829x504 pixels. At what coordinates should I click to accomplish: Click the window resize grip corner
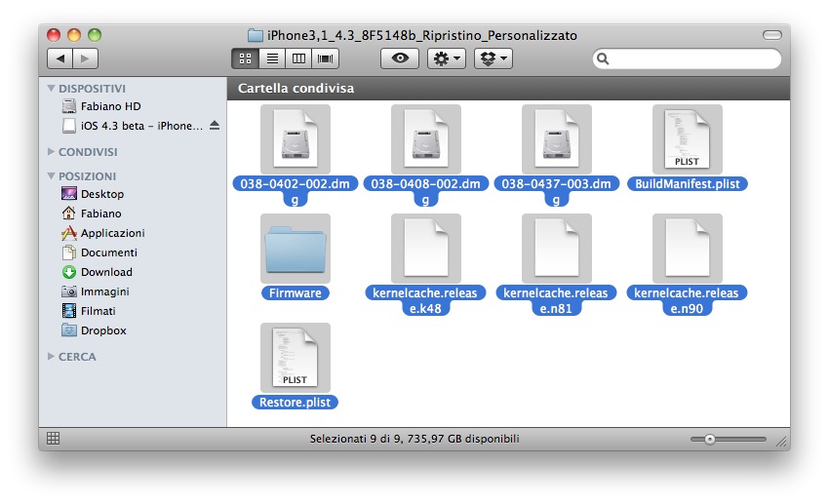tap(780, 442)
